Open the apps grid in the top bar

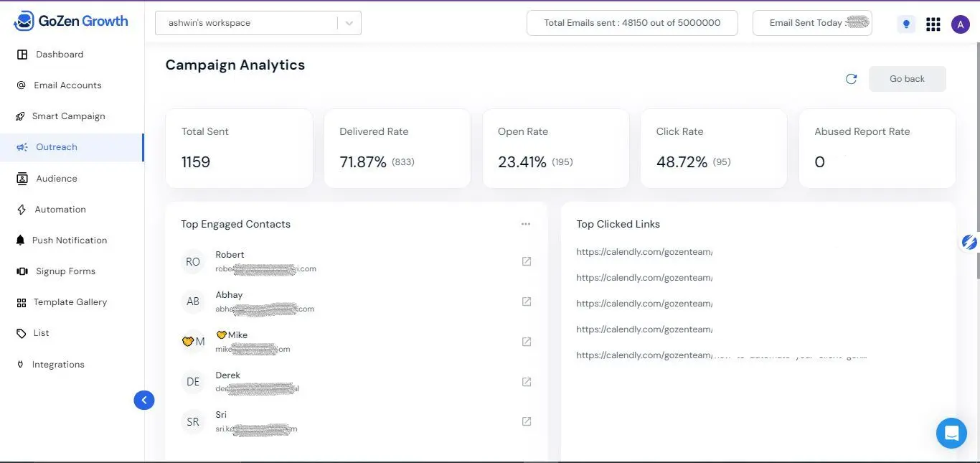tap(933, 24)
